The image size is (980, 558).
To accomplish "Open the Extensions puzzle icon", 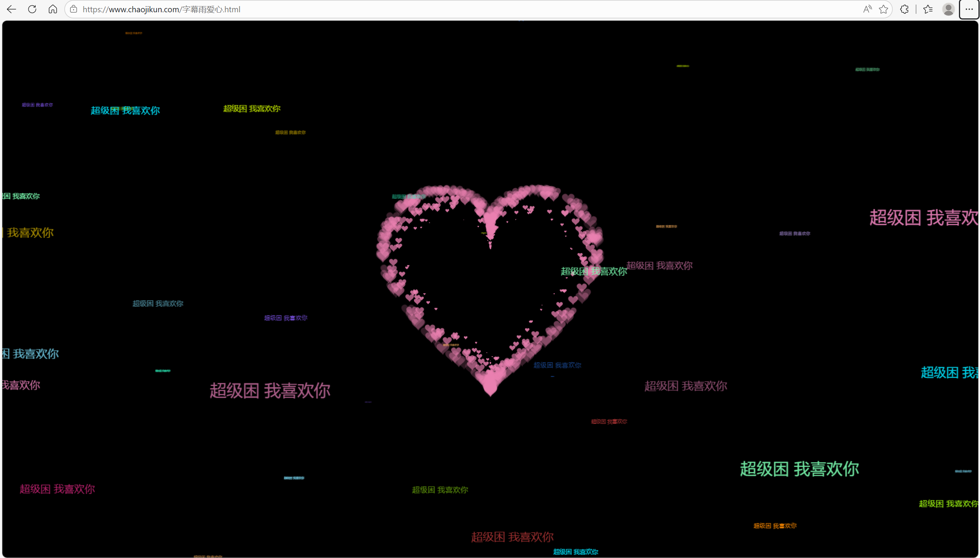I will tap(905, 9).
